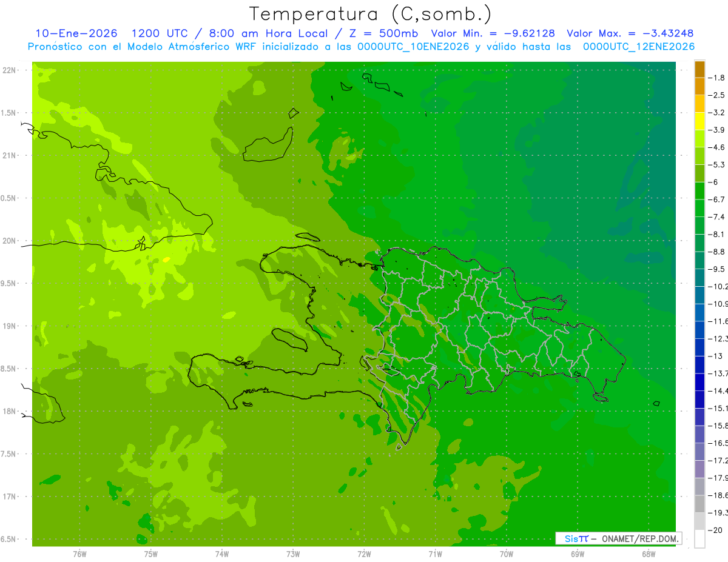Click the '-3.9' colorbar value
Screen dimensions: 728x562
(718, 130)
